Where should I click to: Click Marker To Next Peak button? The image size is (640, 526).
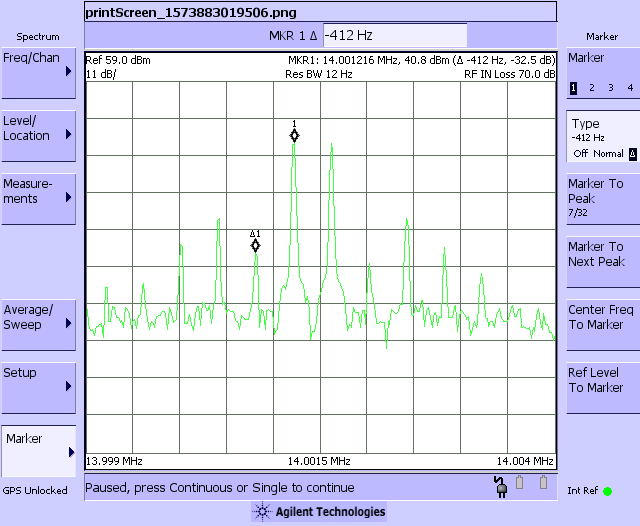603,262
